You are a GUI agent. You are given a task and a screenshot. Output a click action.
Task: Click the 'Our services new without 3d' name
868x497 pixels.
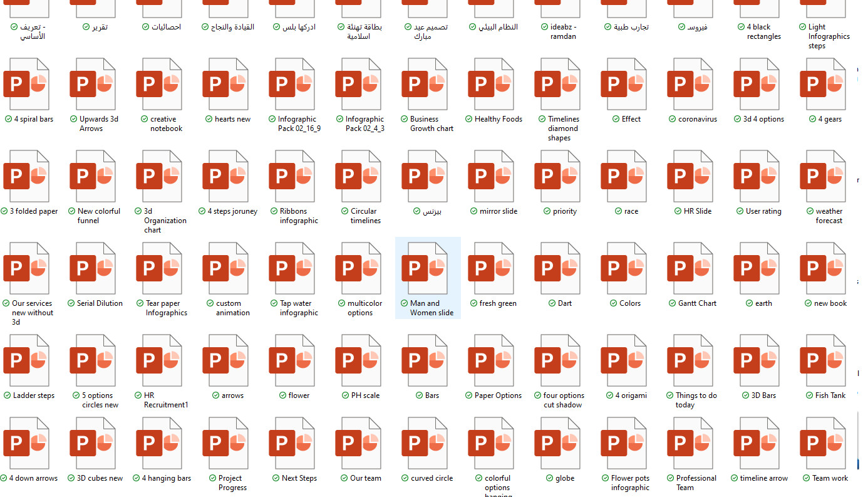(x=33, y=313)
